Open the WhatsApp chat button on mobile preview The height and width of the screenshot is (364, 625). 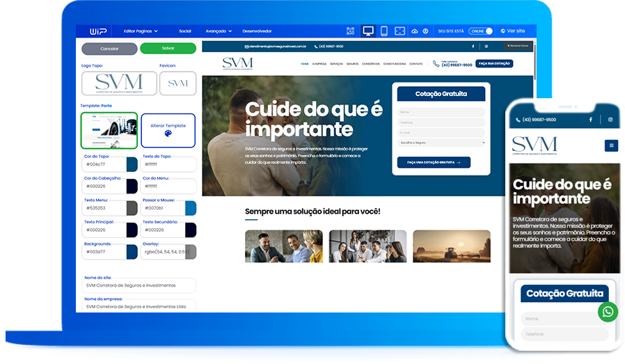608,312
